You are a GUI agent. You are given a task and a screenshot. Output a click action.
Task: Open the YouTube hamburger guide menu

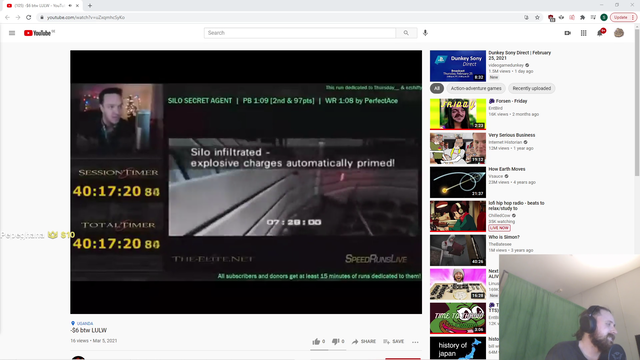(x=12, y=33)
